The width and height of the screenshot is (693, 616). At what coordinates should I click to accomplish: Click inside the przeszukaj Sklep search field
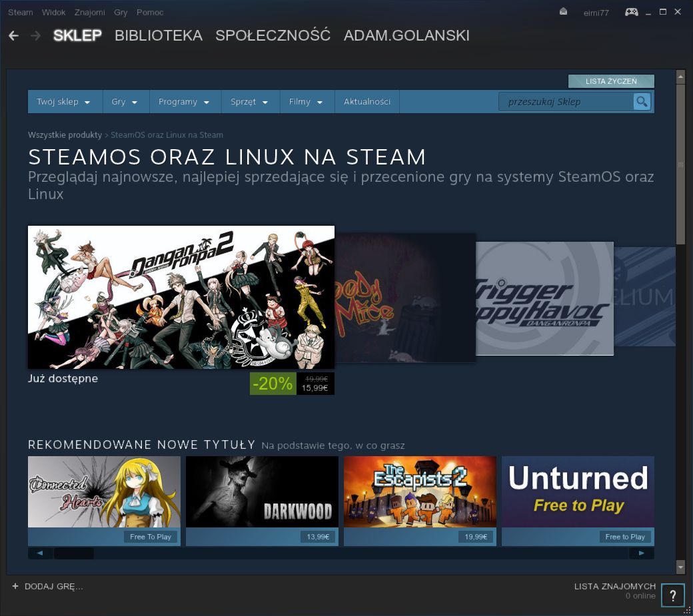point(566,102)
